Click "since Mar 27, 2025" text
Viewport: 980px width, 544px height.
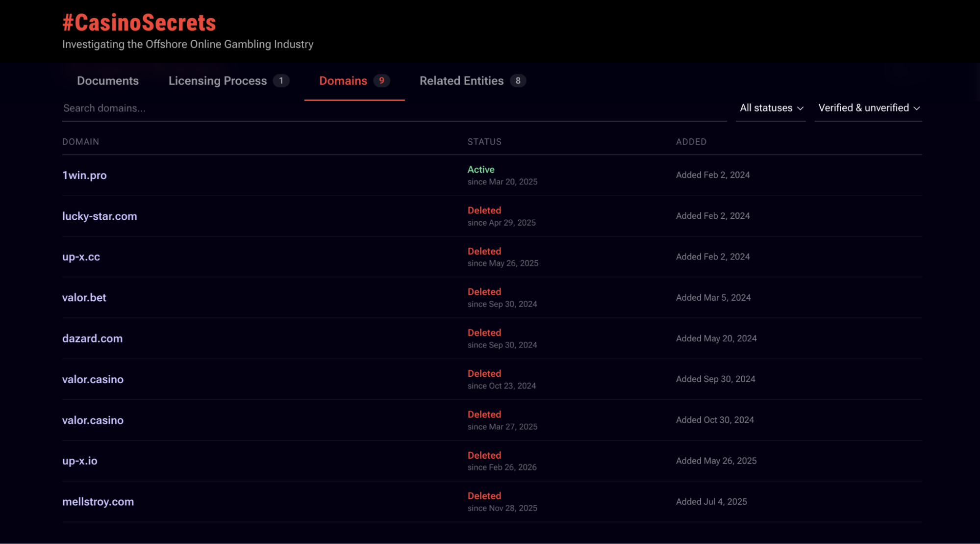pyautogui.click(x=503, y=427)
